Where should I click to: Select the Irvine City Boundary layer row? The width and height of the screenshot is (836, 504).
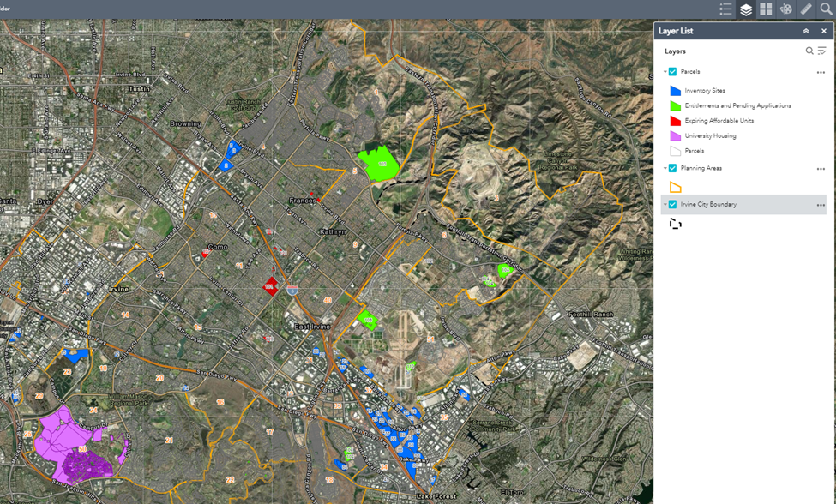[743, 205]
